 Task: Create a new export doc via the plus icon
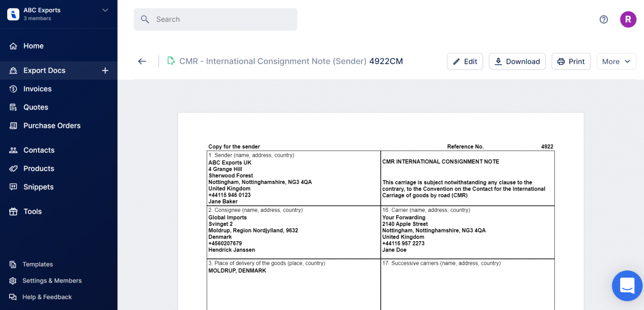105,70
